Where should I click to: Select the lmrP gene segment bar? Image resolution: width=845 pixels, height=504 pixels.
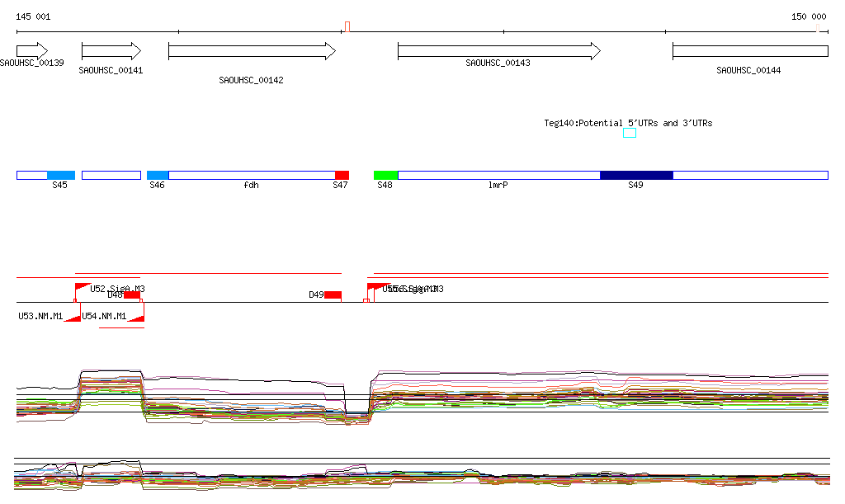tap(498, 175)
